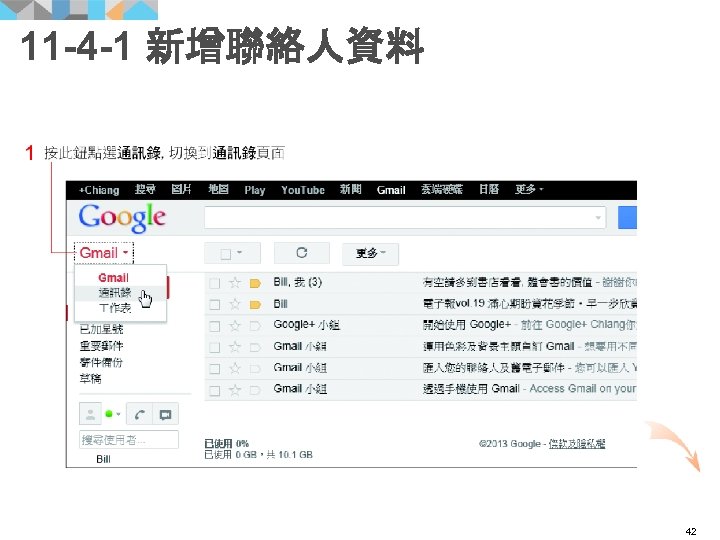This screenshot has height=540, width=720.
Task: Click the chat profile picture icon
Action: (90, 414)
